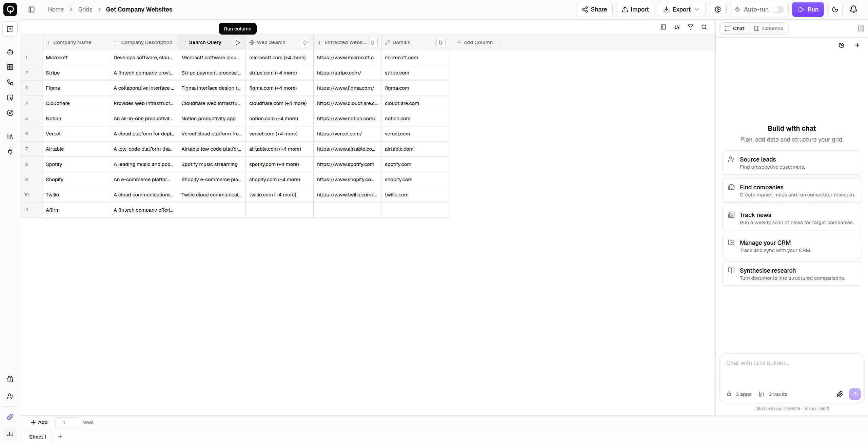The width and height of the screenshot is (868, 443).
Task: Click the Share button
Action: [x=594, y=9]
